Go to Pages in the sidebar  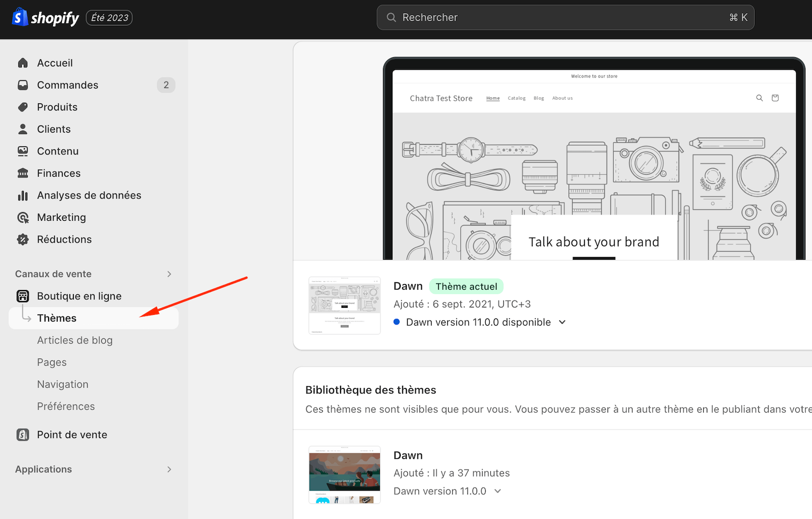point(52,363)
